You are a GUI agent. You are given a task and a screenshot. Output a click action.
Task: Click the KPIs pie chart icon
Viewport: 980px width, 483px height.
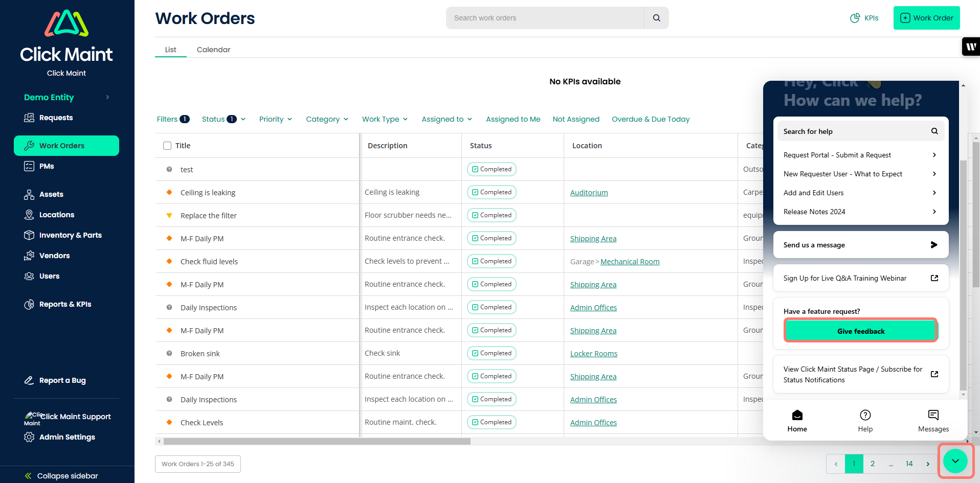click(855, 18)
